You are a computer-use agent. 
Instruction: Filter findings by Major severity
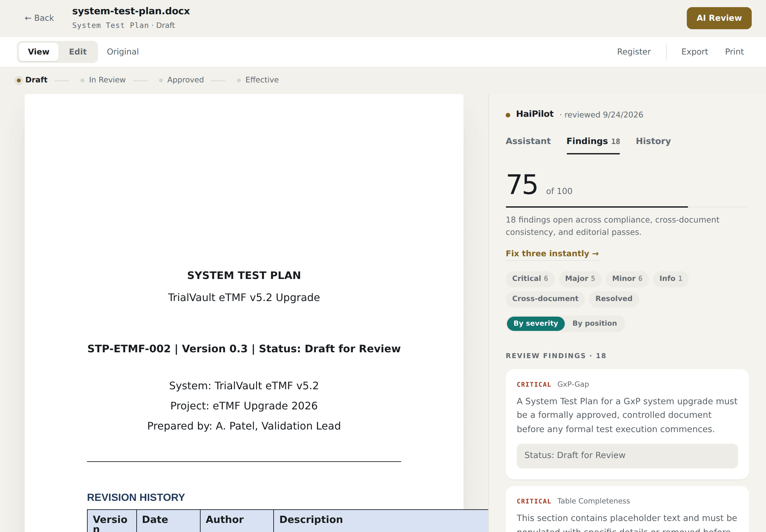580,279
